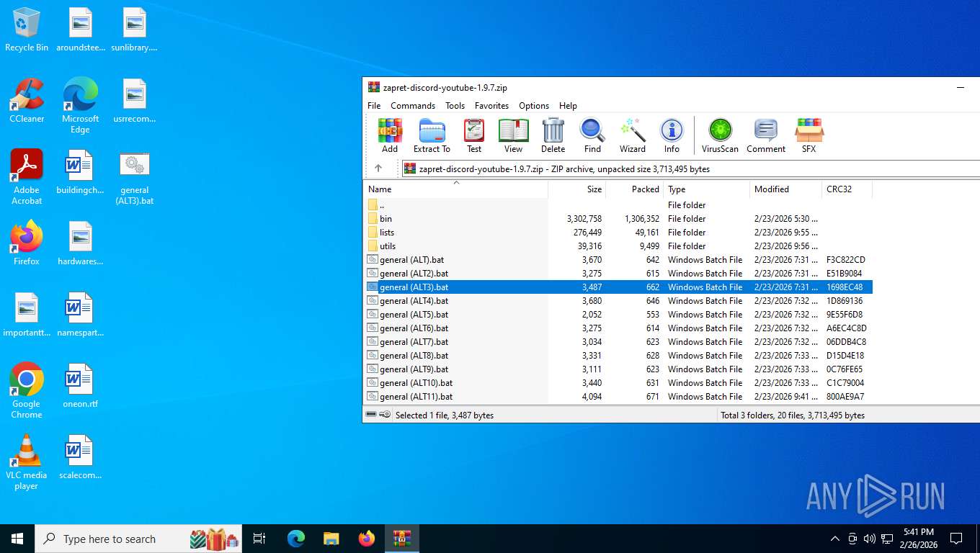Show archive Info
The width and height of the screenshot is (980, 553).
672,135
